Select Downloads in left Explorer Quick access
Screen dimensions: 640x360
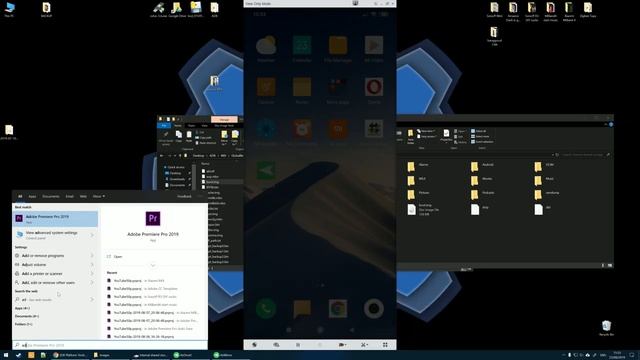point(177,179)
